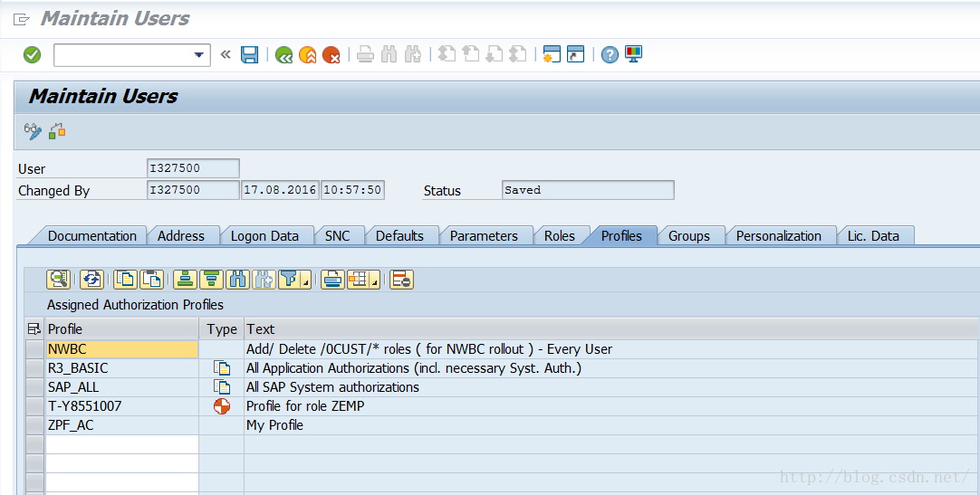The width and height of the screenshot is (980, 495).
Task: Expand the layout options dropdown arrow
Action: click(374, 280)
